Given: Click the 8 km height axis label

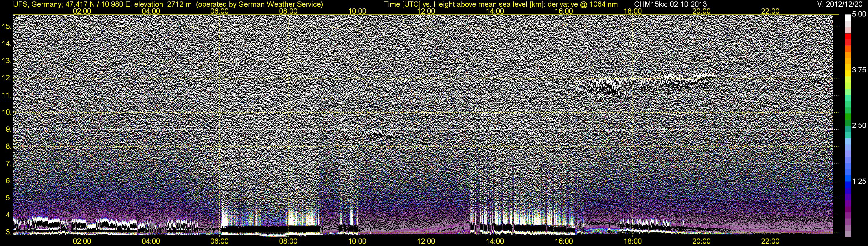Looking at the screenshot, I should coord(8,147).
